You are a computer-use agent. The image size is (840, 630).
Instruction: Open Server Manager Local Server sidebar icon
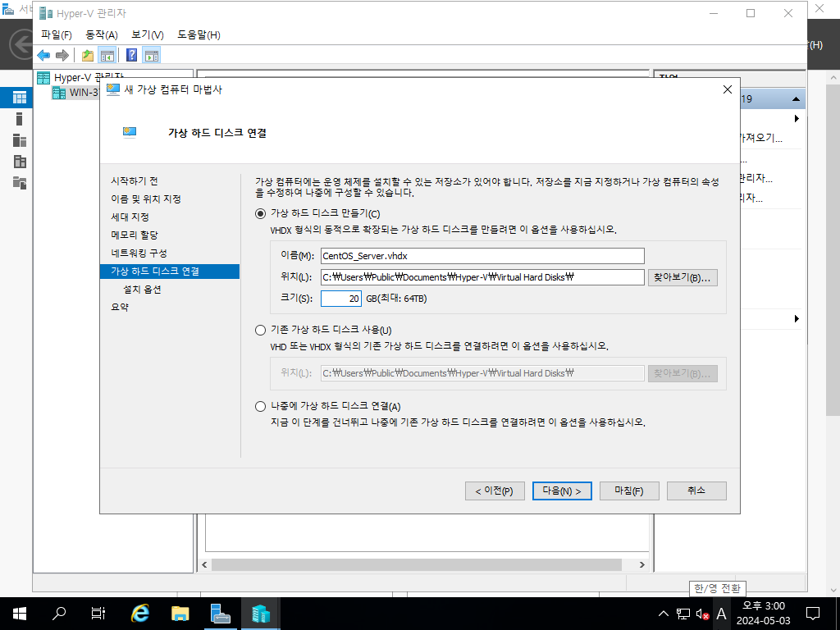(x=20, y=119)
